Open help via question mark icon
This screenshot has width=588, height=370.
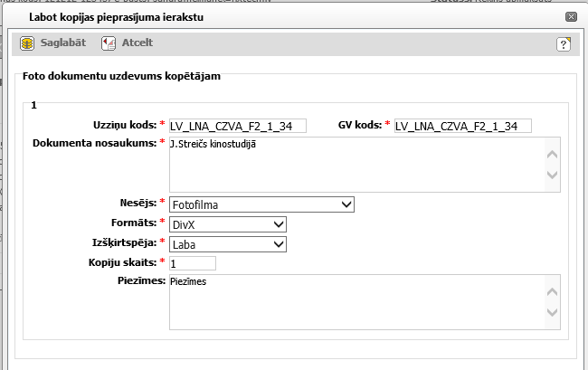[564, 43]
